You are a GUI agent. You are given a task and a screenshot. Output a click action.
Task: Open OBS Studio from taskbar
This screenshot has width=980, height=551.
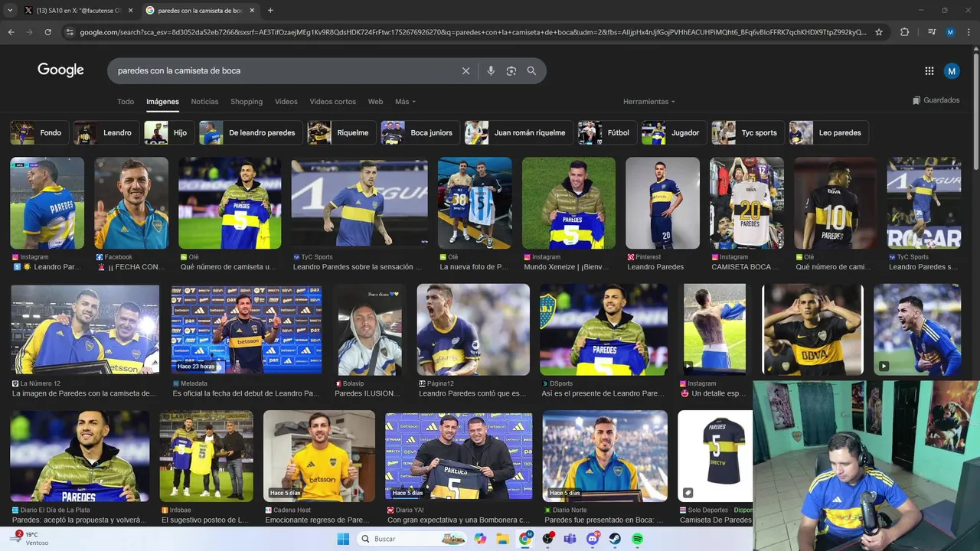tap(547, 539)
